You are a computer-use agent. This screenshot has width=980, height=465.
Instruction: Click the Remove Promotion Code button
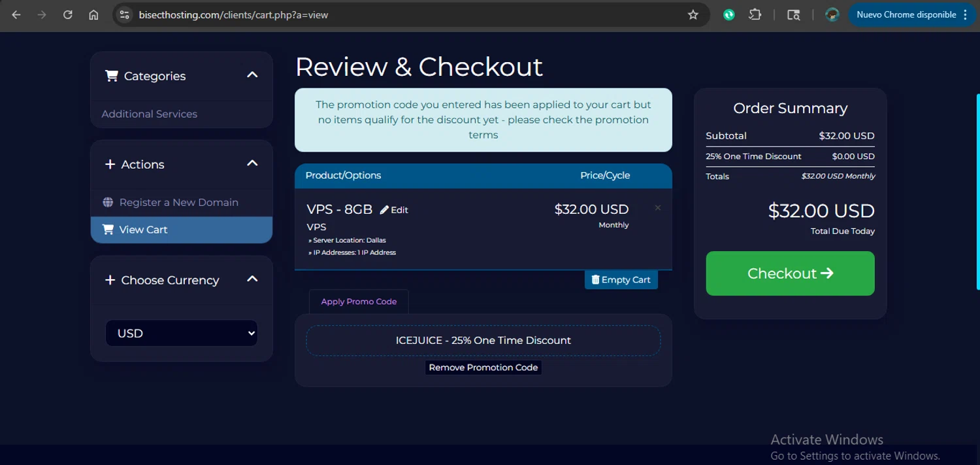pos(483,368)
